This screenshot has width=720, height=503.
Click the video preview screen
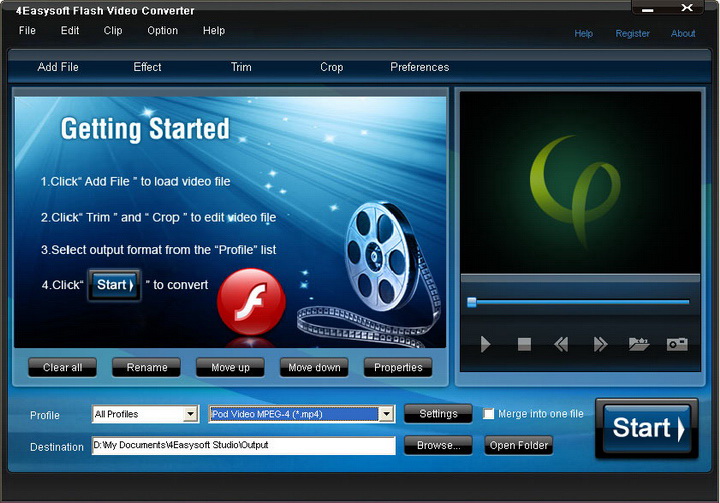coord(580,182)
